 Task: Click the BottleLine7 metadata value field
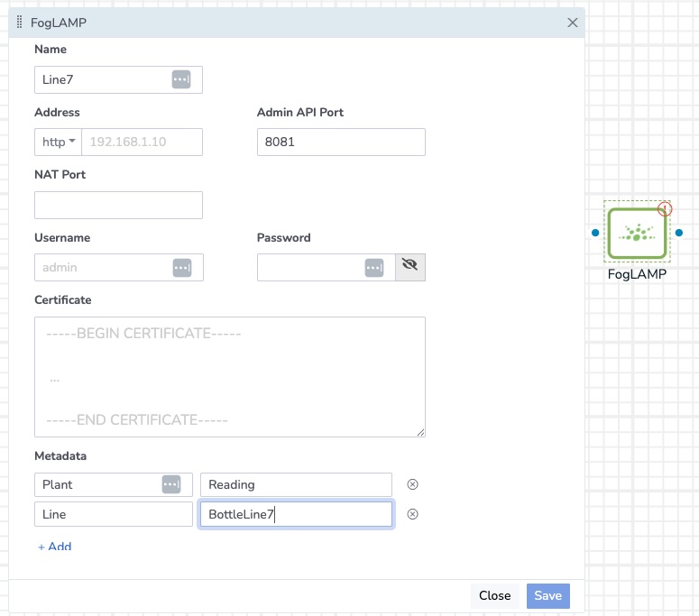pos(296,514)
